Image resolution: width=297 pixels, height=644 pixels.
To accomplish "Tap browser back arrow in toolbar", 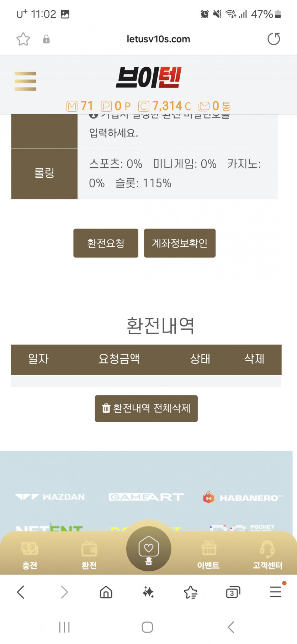I will click(x=21, y=592).
